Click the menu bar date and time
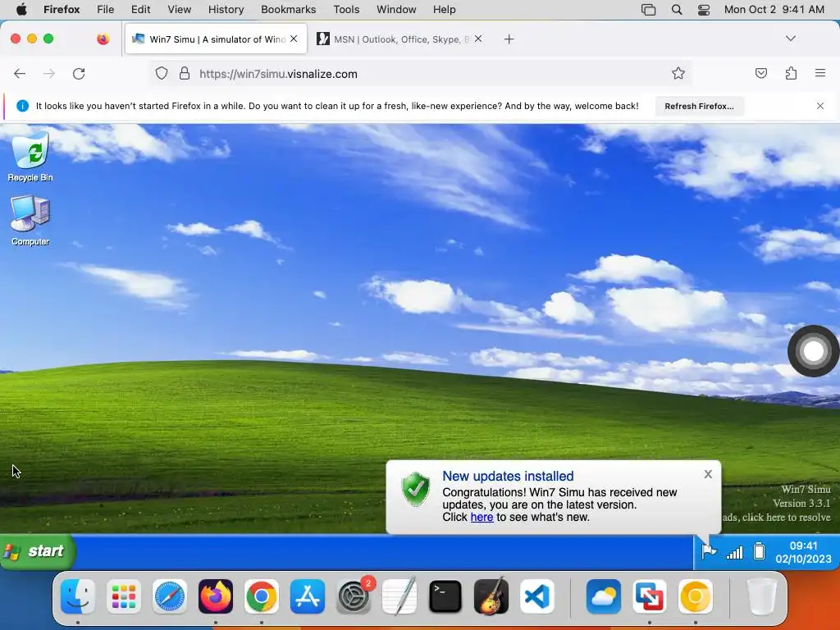 pos(774,9)
